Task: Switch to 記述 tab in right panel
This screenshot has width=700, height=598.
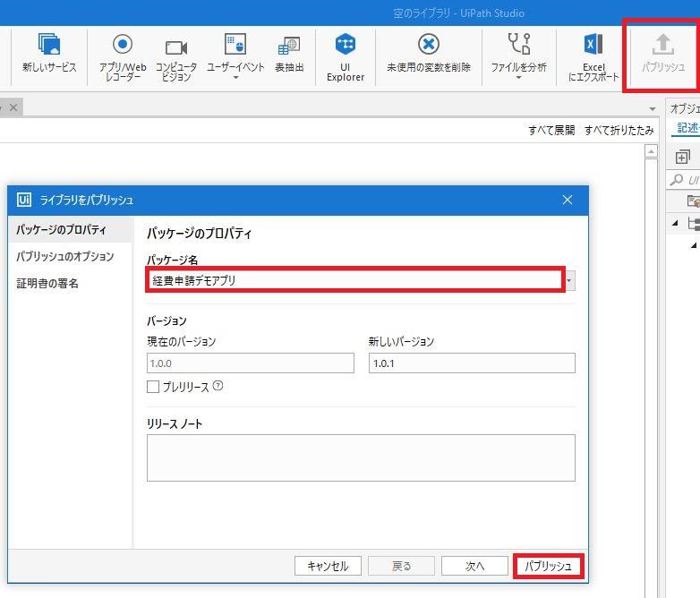Action: pyautogui.click(x=687, y=128)
